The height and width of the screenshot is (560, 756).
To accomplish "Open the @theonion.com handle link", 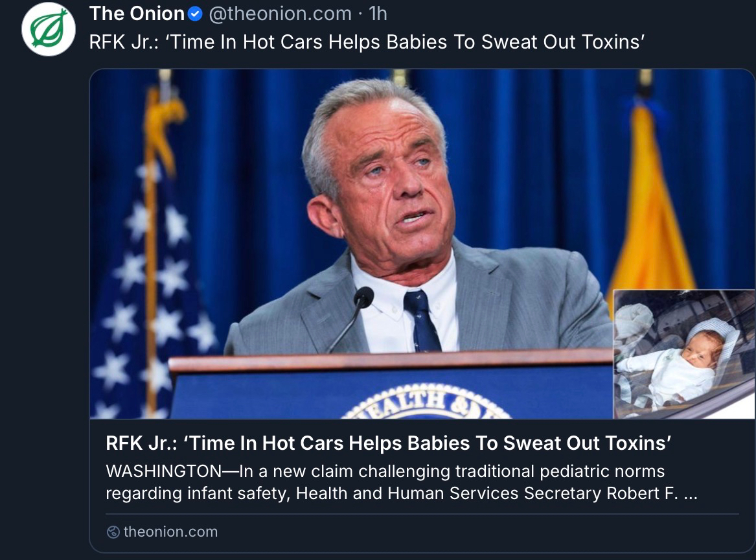I will point(280,14).
